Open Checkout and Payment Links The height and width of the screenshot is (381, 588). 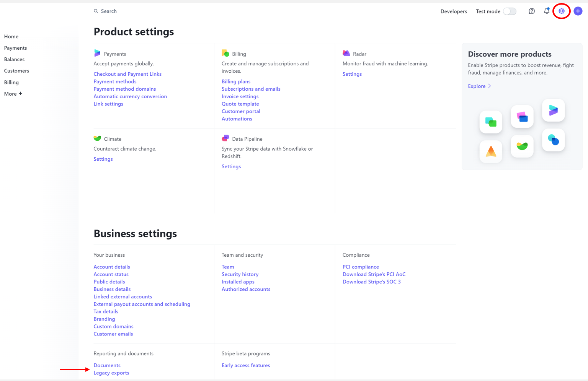127,74
